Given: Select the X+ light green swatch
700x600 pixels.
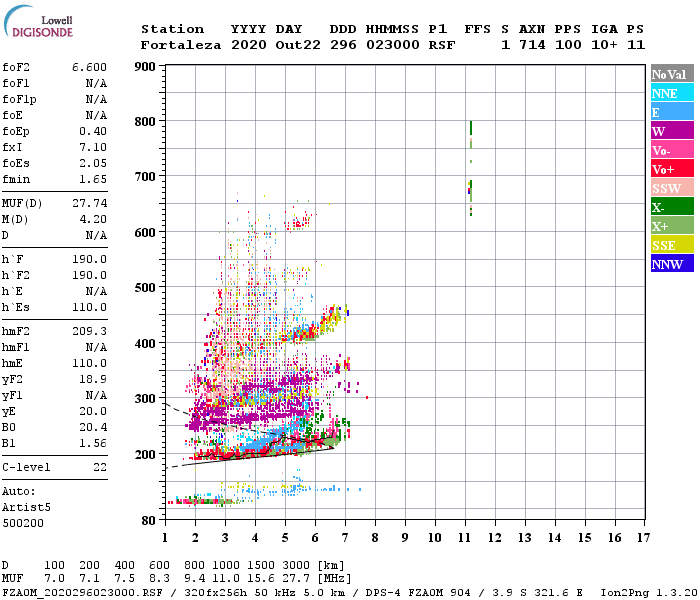Looking at the screenshot, I should [x=672, y=225].
